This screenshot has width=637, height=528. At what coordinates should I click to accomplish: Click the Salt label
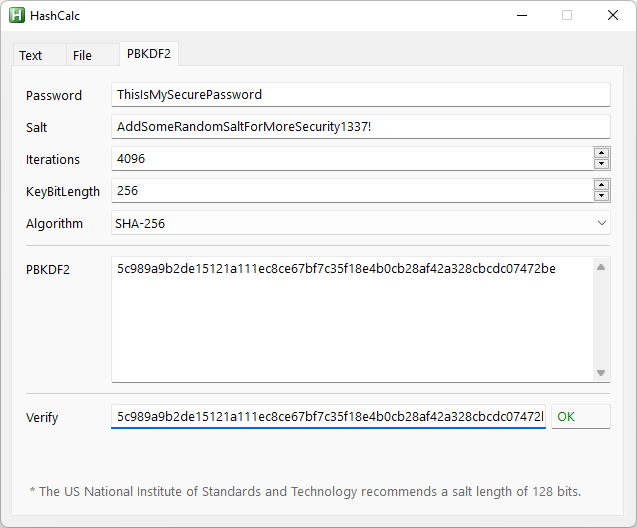(37, 128)
